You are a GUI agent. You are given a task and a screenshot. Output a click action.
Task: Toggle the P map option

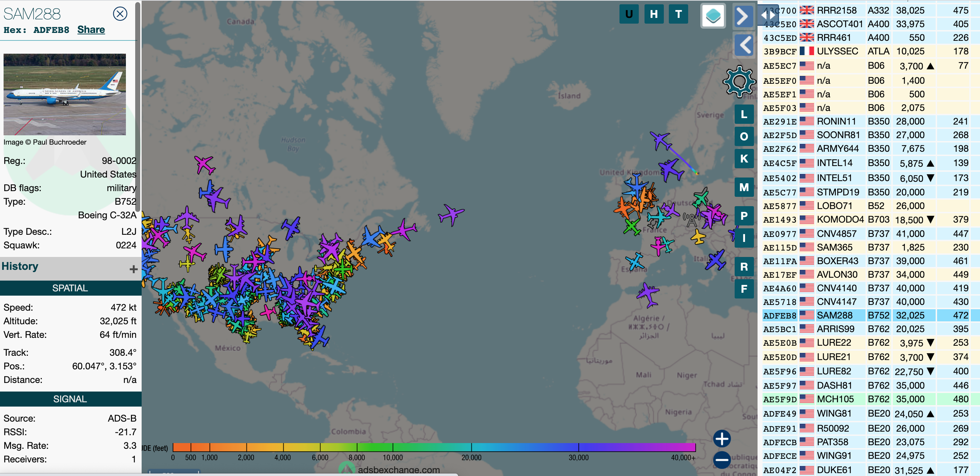pyautogui.click(x=744, y=216)
